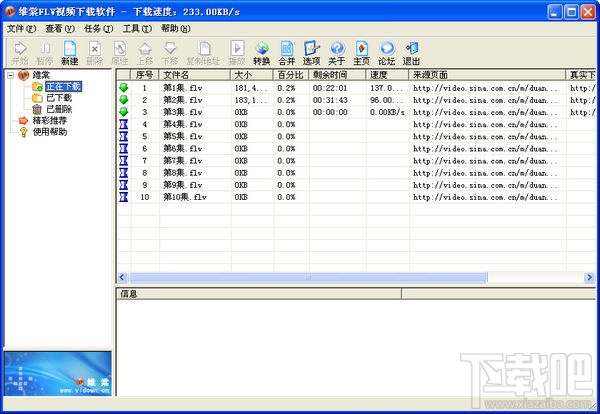600x414 pixels.
Task: Click the 播放 (Play) toolbar icon
Action: pos(237,53)
